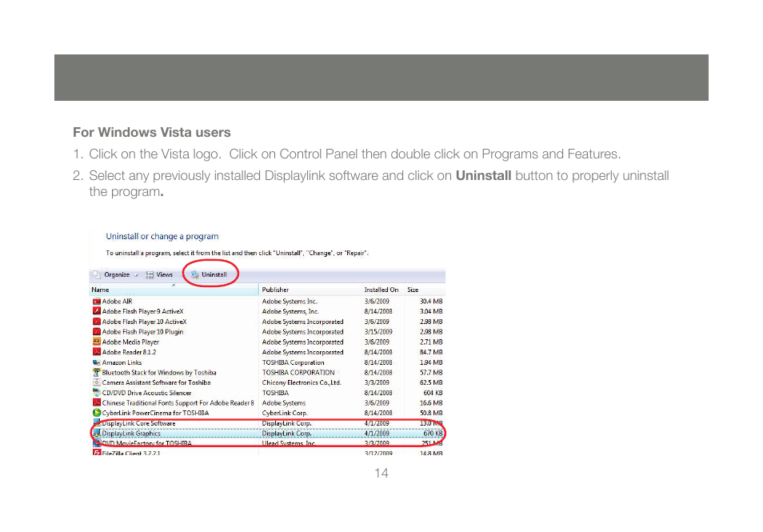763x532 pixels.
Task: Click the 16.6 MB size value
Action: [431, 403]
